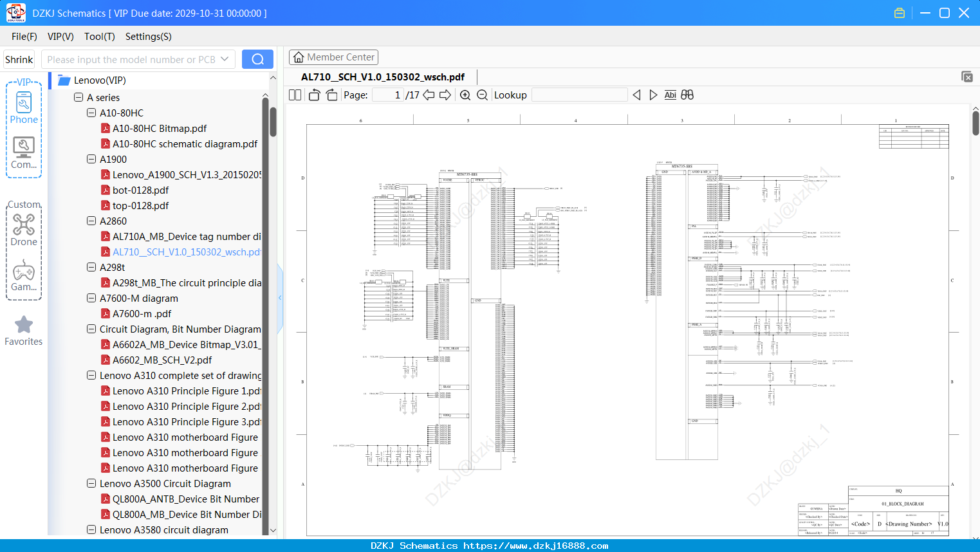Click the file tree vertical scrollbar

pos(273,122)
